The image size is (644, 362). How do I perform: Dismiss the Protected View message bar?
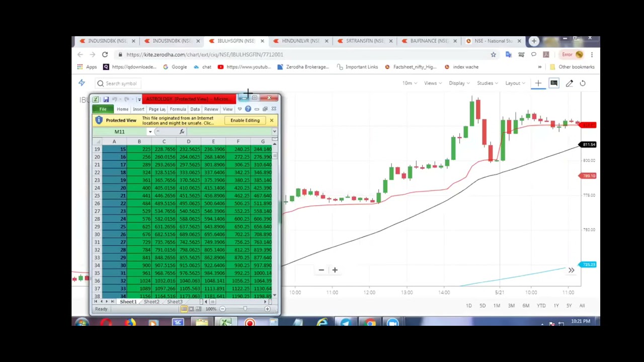tap(271, 120)
